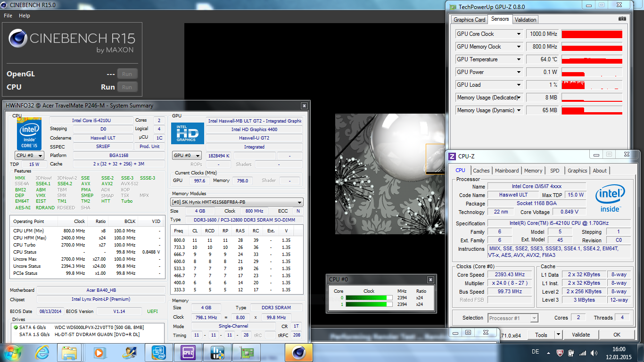644x362 pixels.
Task: Open GPU Load sensor dropdown
Action: pyautogui.click(x=519, y=85)
